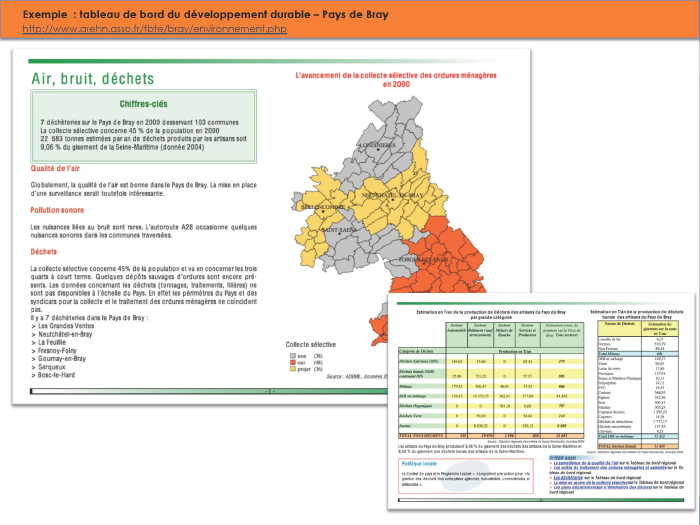Click the Neufchâtel-en-Bray label on the map
Screen dimensions: 700x525
392,196
